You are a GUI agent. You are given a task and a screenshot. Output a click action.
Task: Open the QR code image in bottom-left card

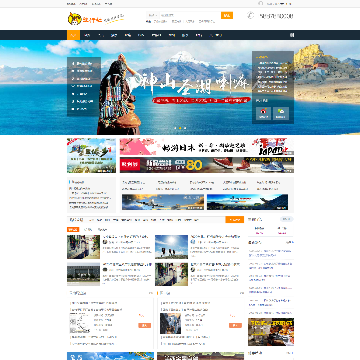click(x=80, y=323)
